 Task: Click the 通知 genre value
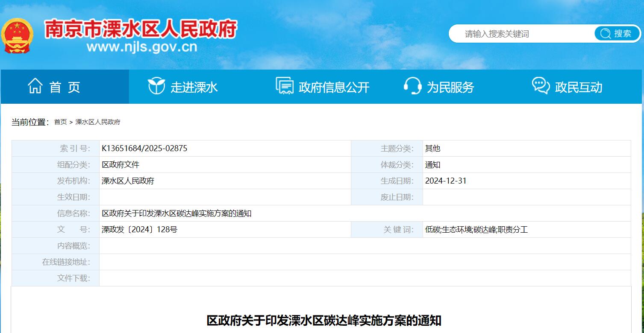pos(432,165)
